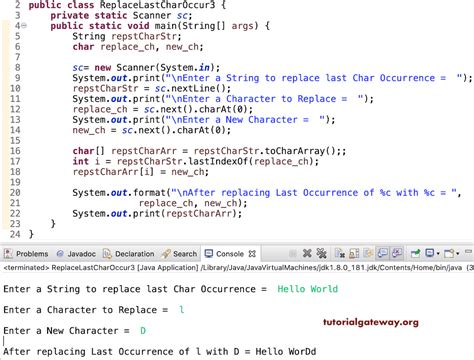
Task: Close the Console tab with its X
Action: [x=252, y=254]
